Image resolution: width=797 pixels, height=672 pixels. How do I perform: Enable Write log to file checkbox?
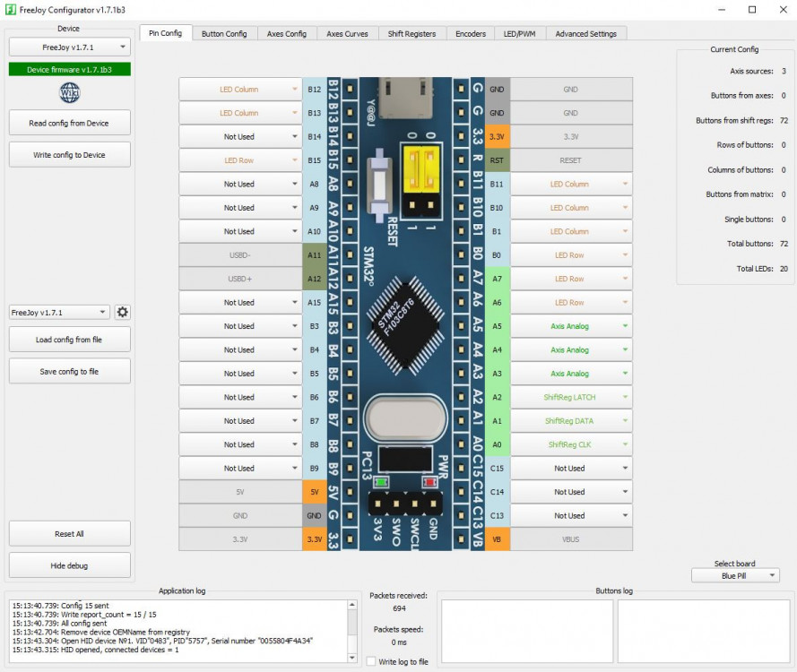pyautogui.click(x=372, y=661)
